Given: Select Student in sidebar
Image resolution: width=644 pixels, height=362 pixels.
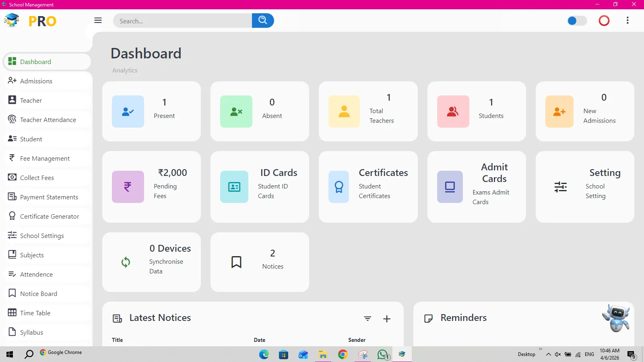Looking at the screenshot, I should [x=47, y=139].
